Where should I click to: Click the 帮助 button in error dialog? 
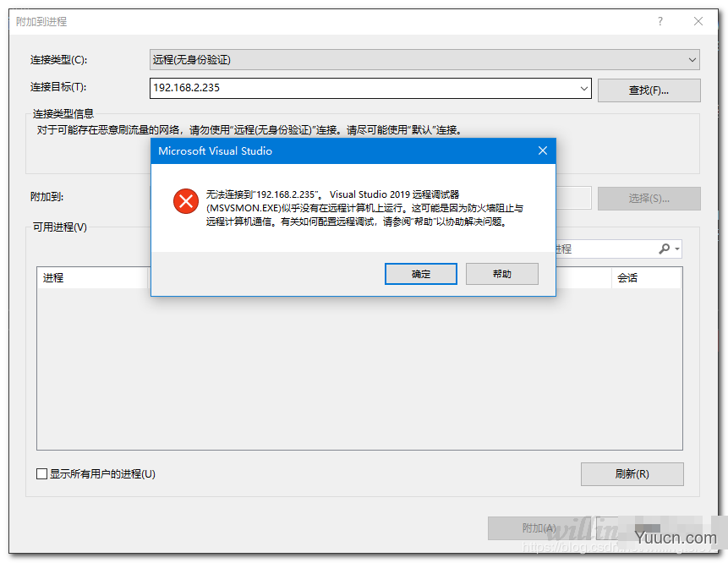(502, 274)
